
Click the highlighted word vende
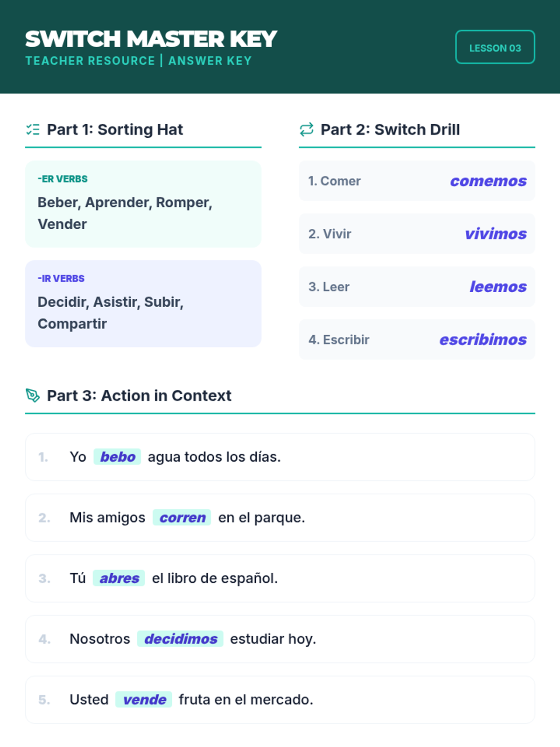144,699
